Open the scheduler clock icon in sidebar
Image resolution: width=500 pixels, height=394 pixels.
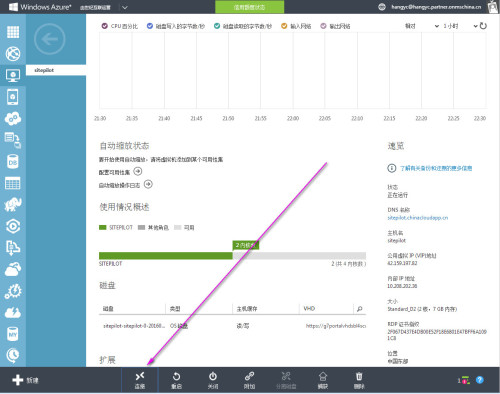[13, 355]
